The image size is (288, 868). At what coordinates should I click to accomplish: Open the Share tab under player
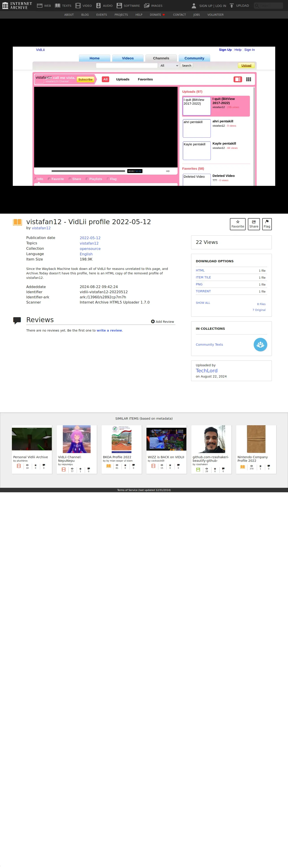(75, 179)
